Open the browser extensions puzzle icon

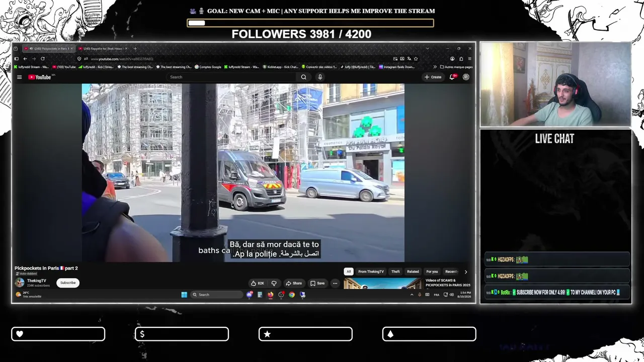point(461,59)
